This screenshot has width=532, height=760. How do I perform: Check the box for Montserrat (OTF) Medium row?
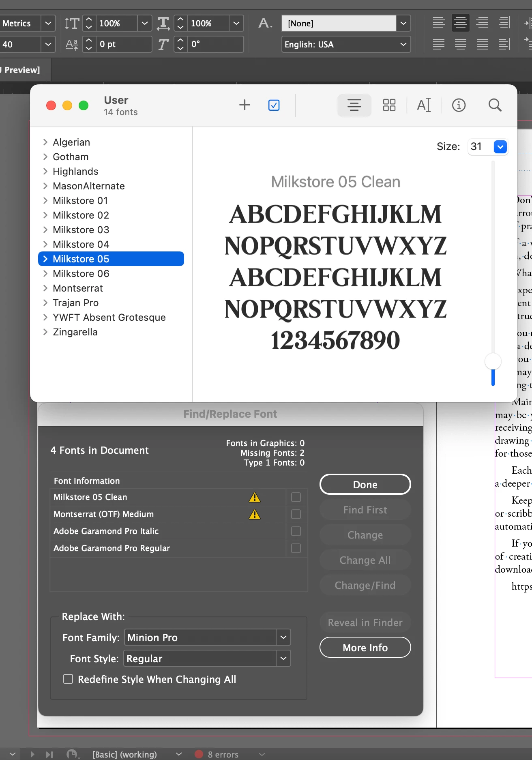click(296, 514)
